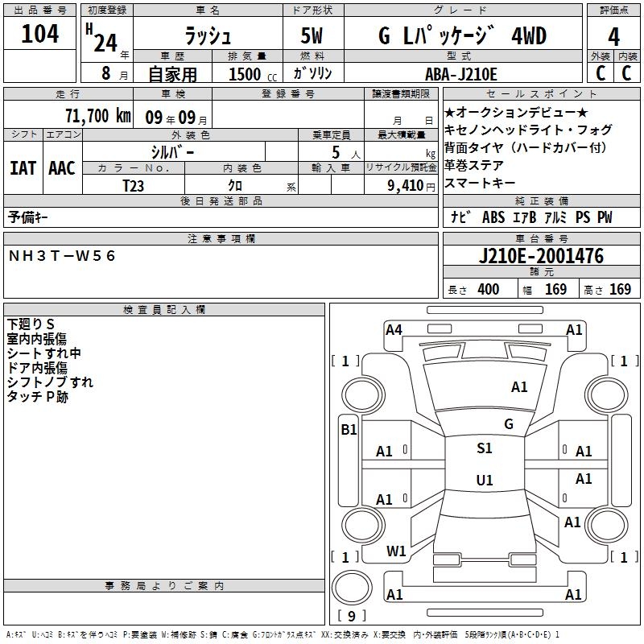Click the 下廻りS inspector note
The image size is (644, 644).
click(x=31, y=324)
